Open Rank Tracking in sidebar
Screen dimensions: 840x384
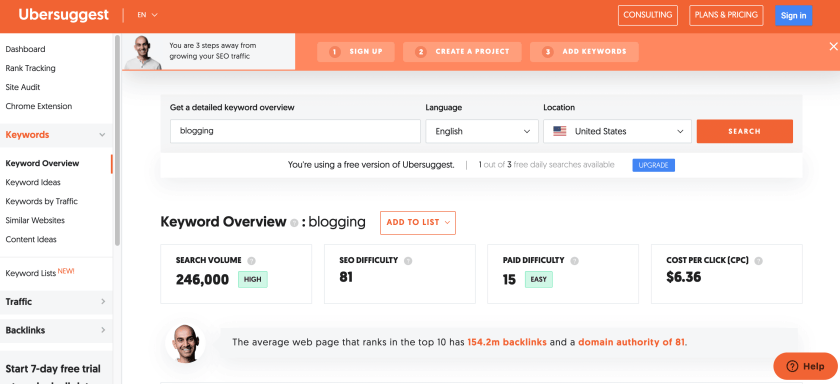31,68
